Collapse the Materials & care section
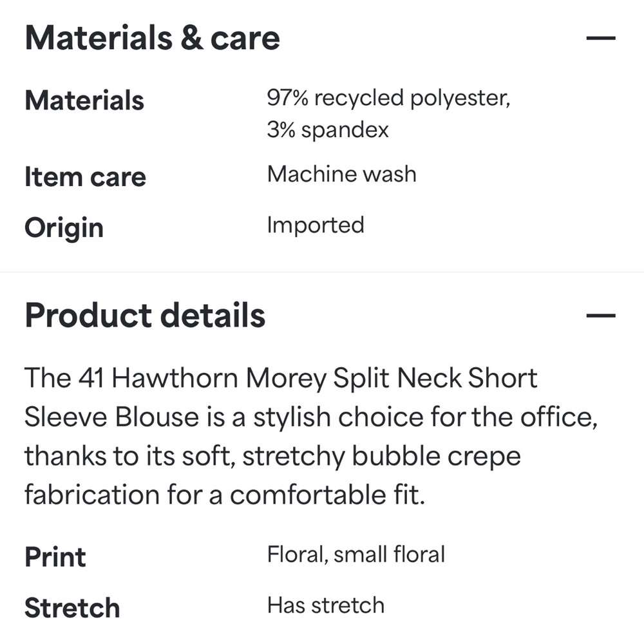The height and width of the screenshot is (644, 644). tap(600, 38)
